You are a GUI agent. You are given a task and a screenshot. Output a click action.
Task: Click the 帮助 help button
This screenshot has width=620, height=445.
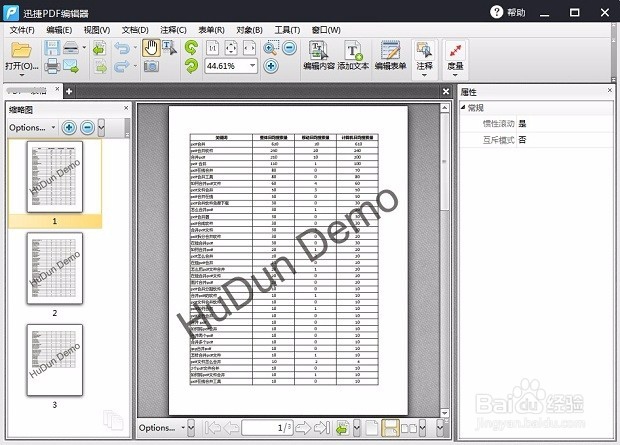pyautogui.click(x=508, y=12)
